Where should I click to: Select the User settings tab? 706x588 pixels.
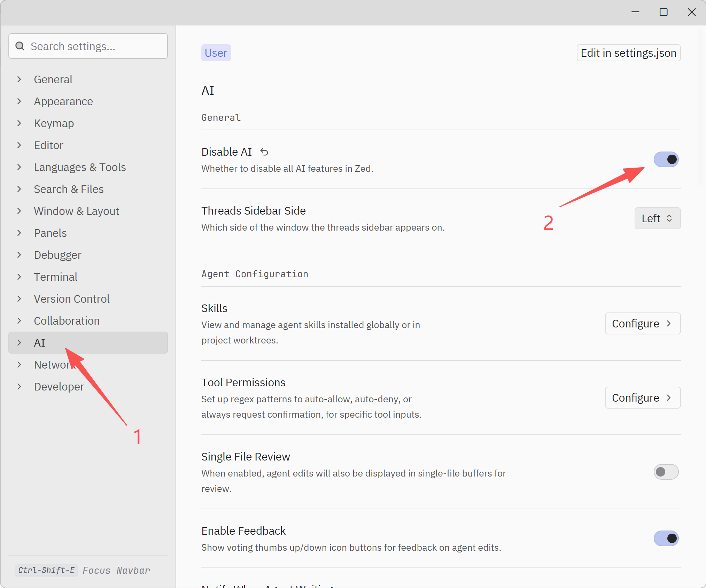coord(216,53)
